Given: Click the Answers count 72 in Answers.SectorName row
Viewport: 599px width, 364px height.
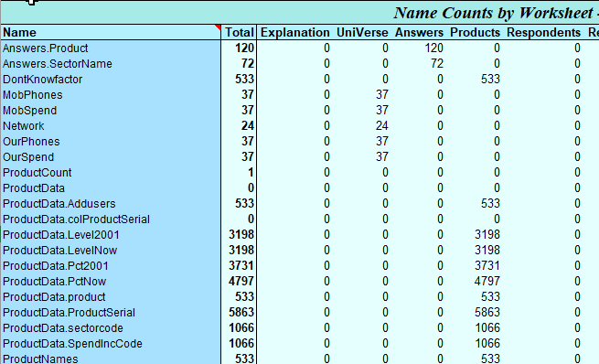Looking at the screenshot, I should [437, 64].
